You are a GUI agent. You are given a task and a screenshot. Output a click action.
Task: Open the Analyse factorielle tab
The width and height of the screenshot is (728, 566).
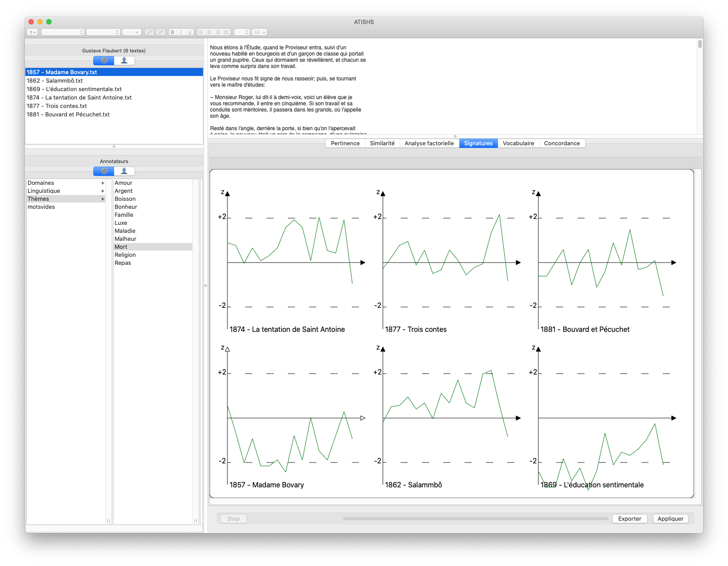point(429,143)
